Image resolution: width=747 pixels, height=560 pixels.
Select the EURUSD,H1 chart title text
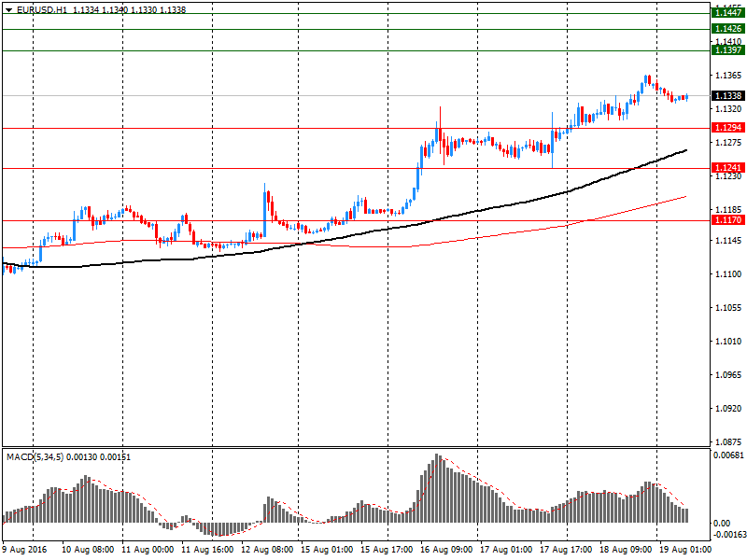coord(42,10)
